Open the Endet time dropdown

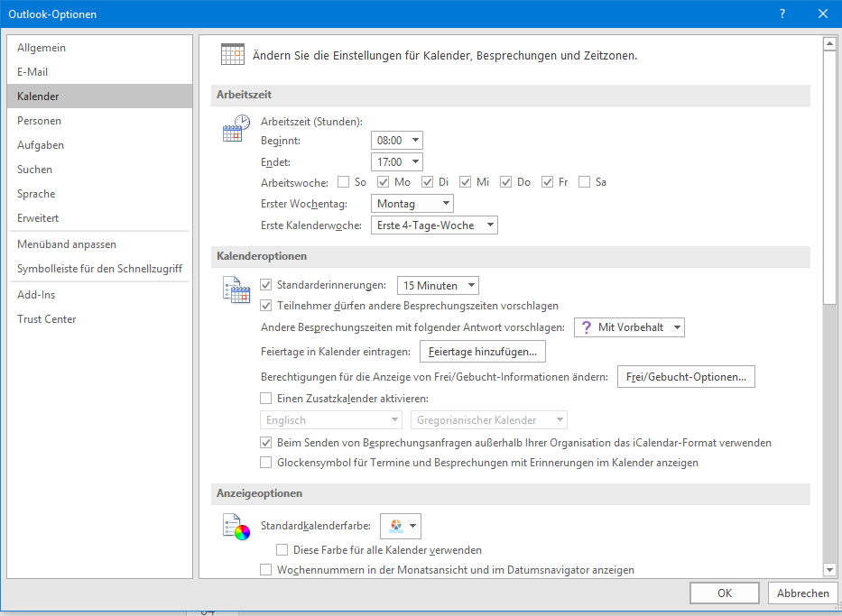tap(397, 161)
